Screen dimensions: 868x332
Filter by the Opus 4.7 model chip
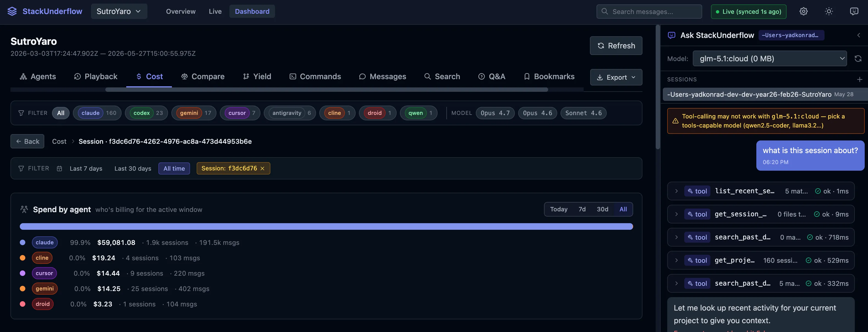(495, 113)
